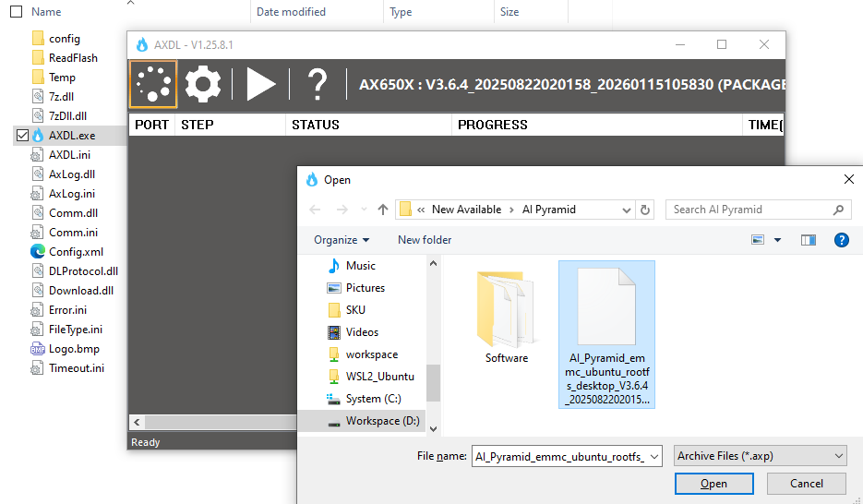Open AXDL settings with the gear icon

pyautogui.click(x=203, y=85)
